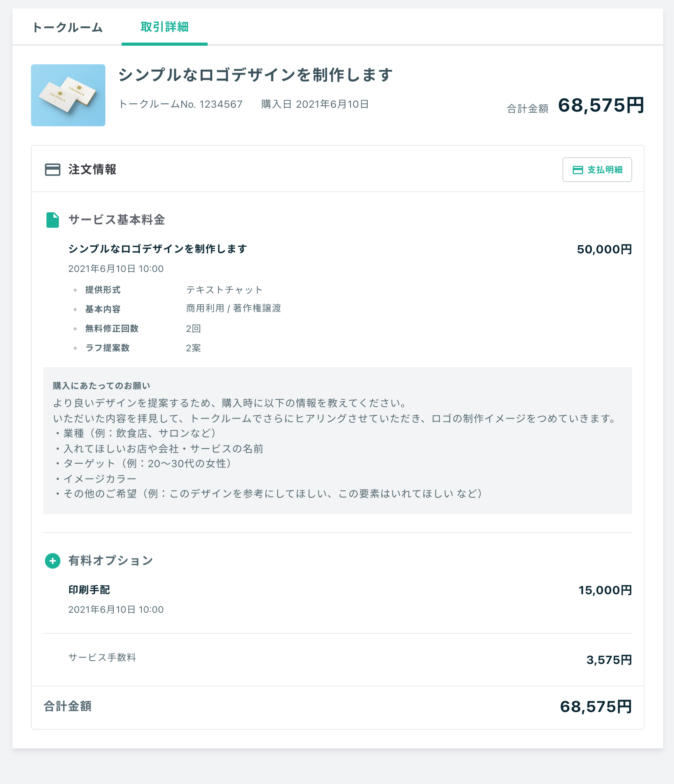Click the green plus icon by 有料オプション
The width and height of the screenshot is (674, 784).
(x=53, y=561)
